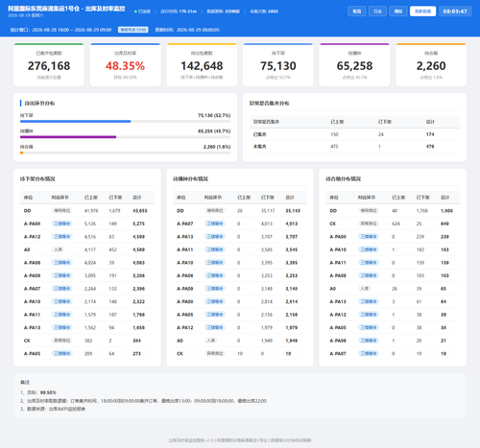The image size is (480, 448).
Task: Click the 17h 21m runtime value
Action: pyautogui.click(x=188, y=12)
